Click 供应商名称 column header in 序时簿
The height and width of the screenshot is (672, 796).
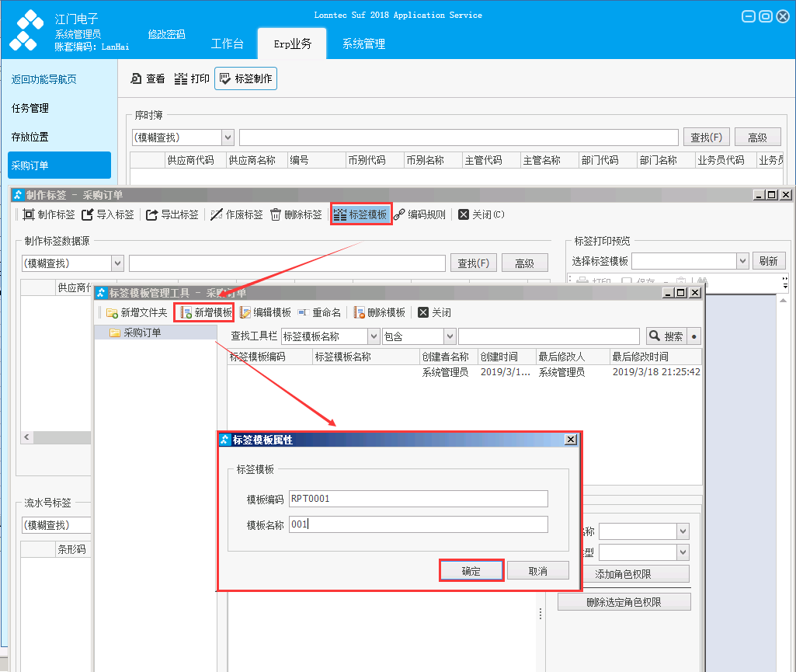click(256, 161)
